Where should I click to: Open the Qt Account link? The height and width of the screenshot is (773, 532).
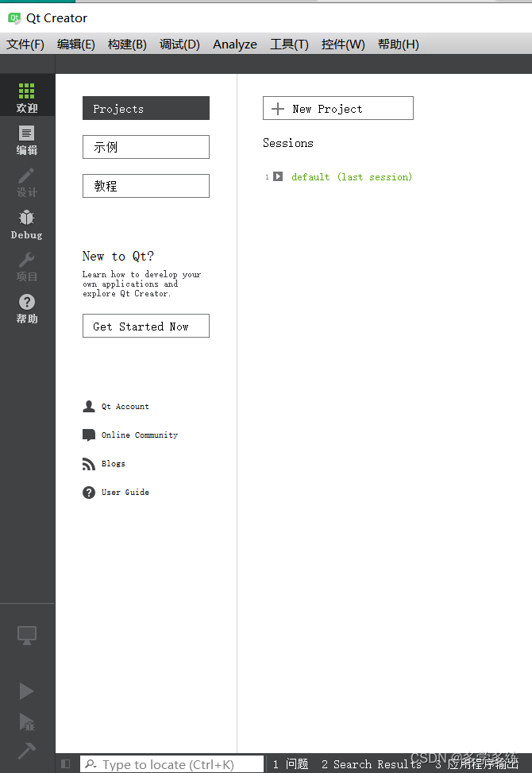coord(125,406)
